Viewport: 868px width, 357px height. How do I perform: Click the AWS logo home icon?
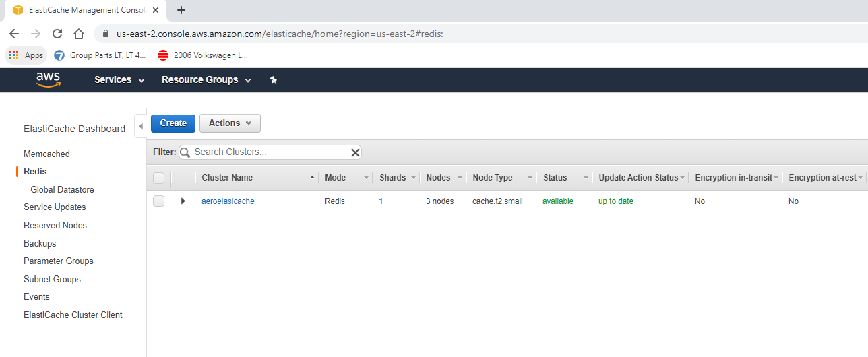49,79
